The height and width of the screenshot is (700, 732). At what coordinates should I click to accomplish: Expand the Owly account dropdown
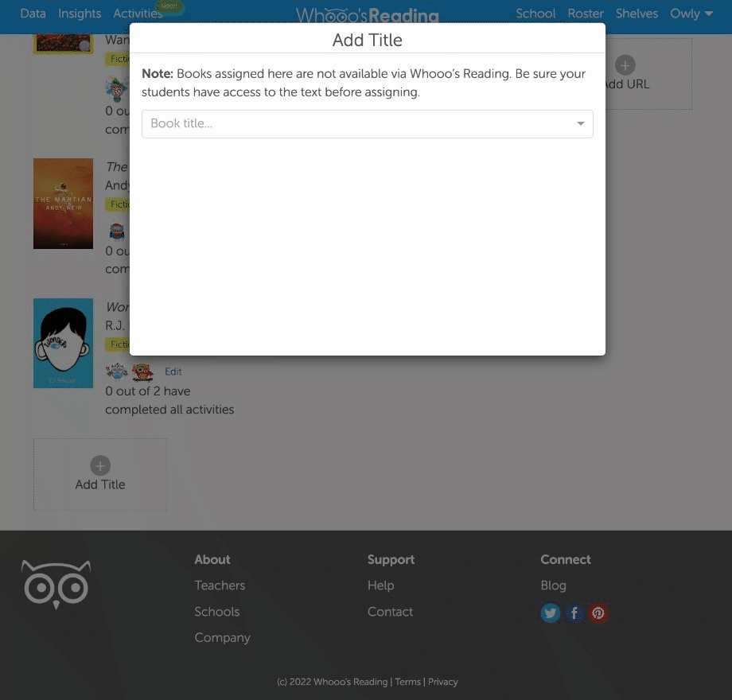691,14
